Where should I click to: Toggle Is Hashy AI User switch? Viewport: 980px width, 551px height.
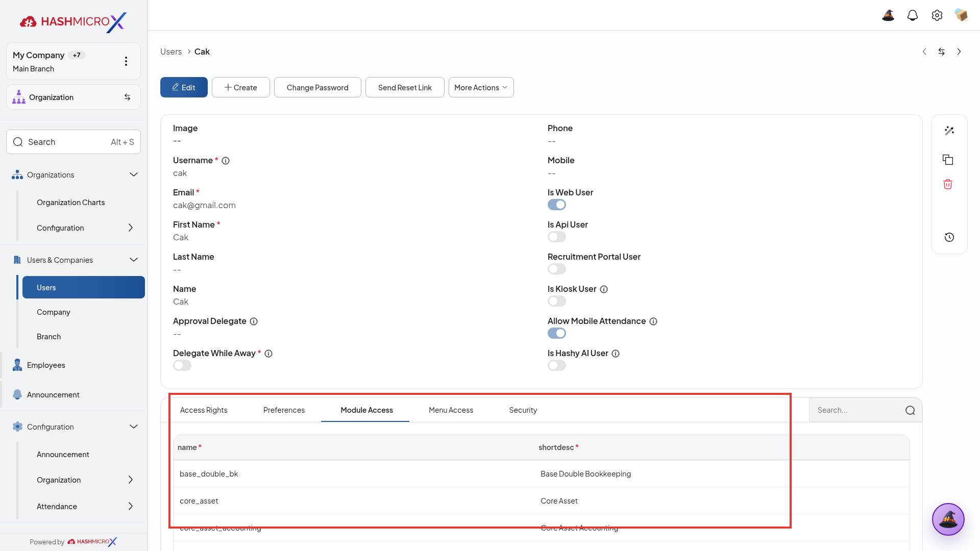[x=557, y=365]
